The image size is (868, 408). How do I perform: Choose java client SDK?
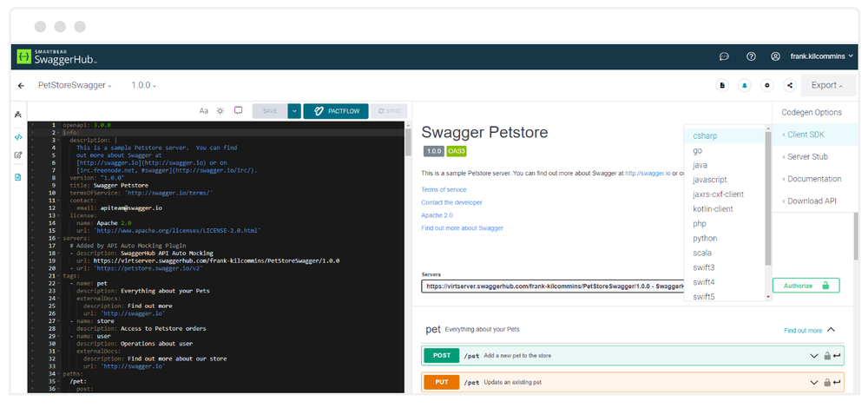[x=724, y=165]
